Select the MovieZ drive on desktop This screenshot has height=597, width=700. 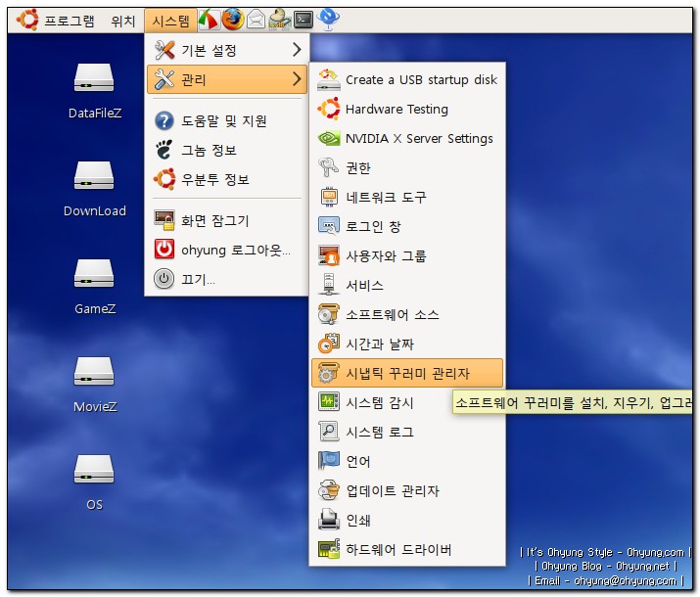pyautogui.click(x=94, y=385)
